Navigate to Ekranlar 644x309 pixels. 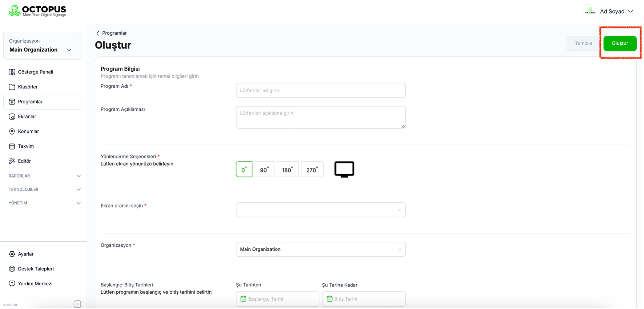click(x=27, y=117)
